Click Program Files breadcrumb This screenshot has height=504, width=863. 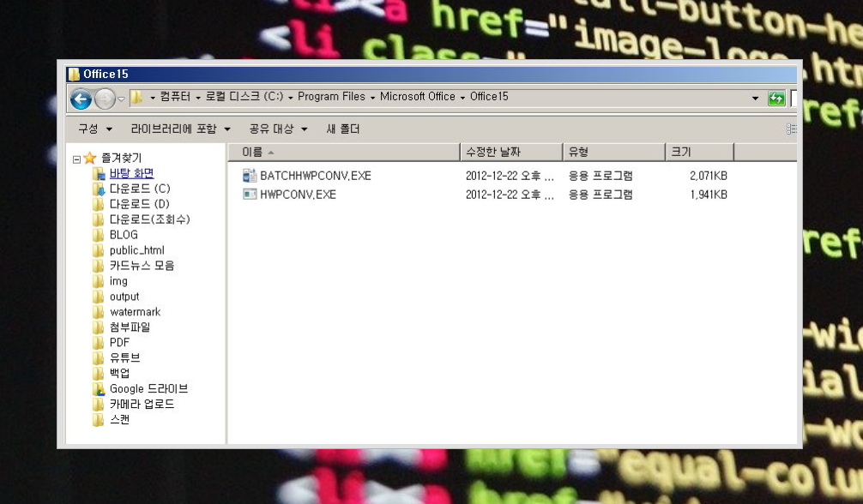(x=331, y=97)
